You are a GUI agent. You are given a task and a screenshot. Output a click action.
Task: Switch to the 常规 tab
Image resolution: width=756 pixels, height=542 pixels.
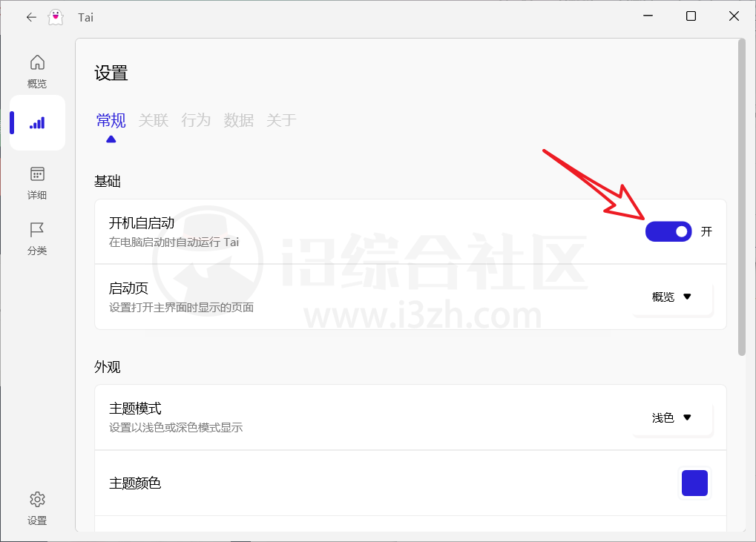(x=111, y=120)
